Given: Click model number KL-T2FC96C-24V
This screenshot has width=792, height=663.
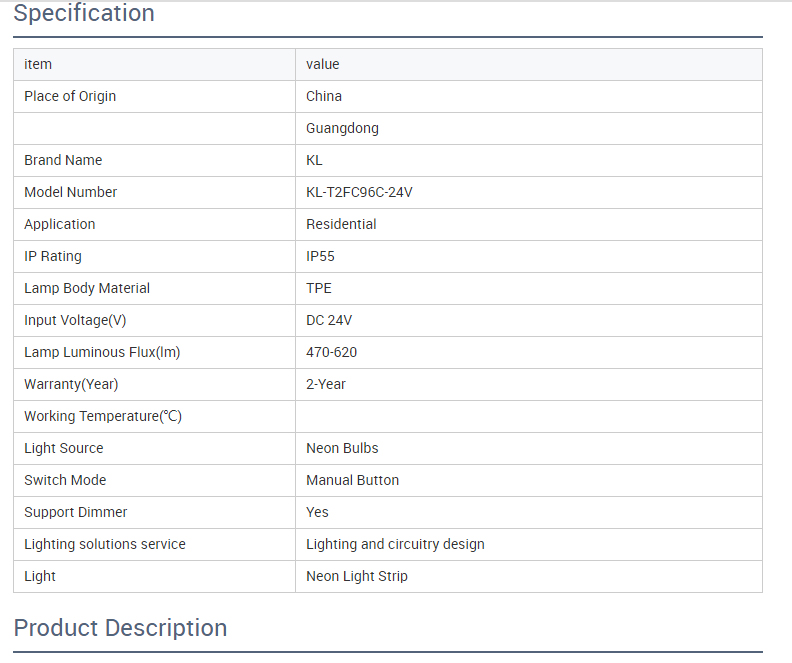Looking at the screenshot, I should 359,192.
